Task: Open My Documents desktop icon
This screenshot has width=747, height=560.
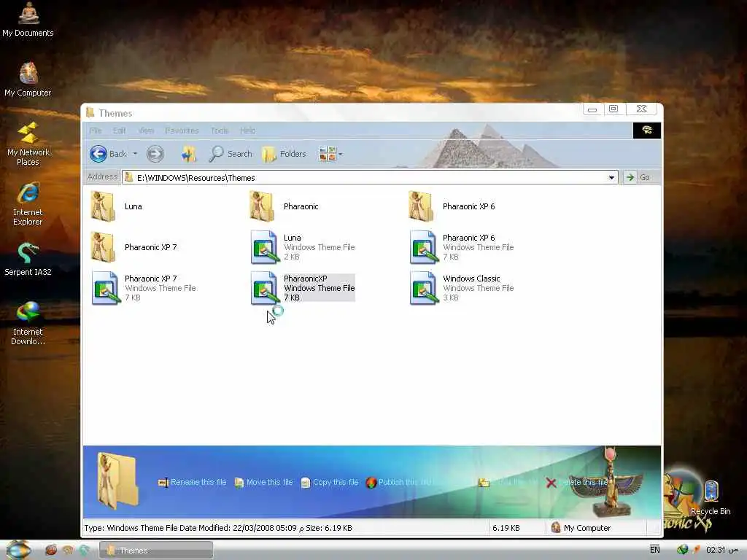Action: pyautogui.click(x=28, y=19)
